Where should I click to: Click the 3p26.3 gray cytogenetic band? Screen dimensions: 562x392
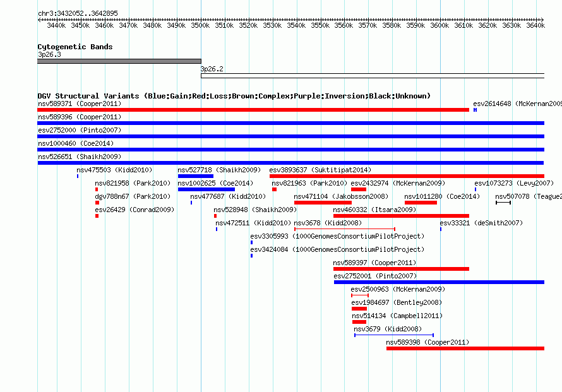coord(119,61)
